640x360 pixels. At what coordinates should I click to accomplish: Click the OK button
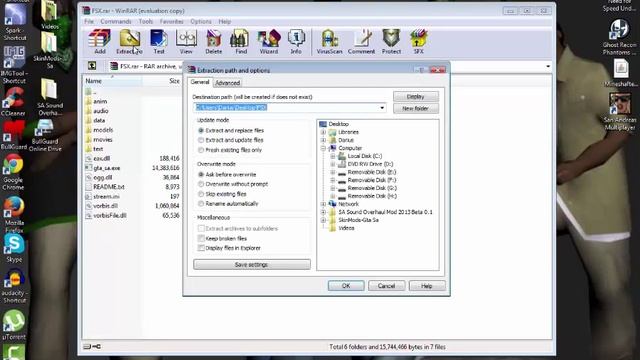tap(346, 286)
